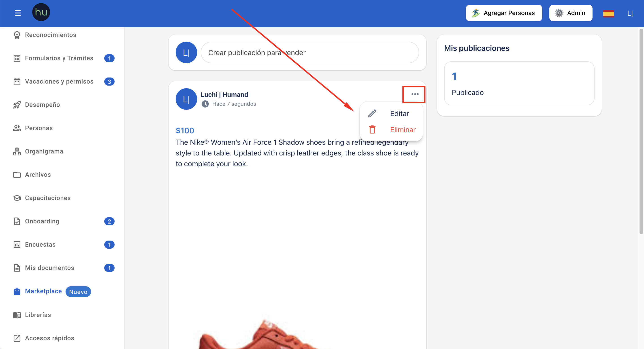644x349 pixels.
Task: Click the Encuestas badge 1
Action: click(109, 245)
